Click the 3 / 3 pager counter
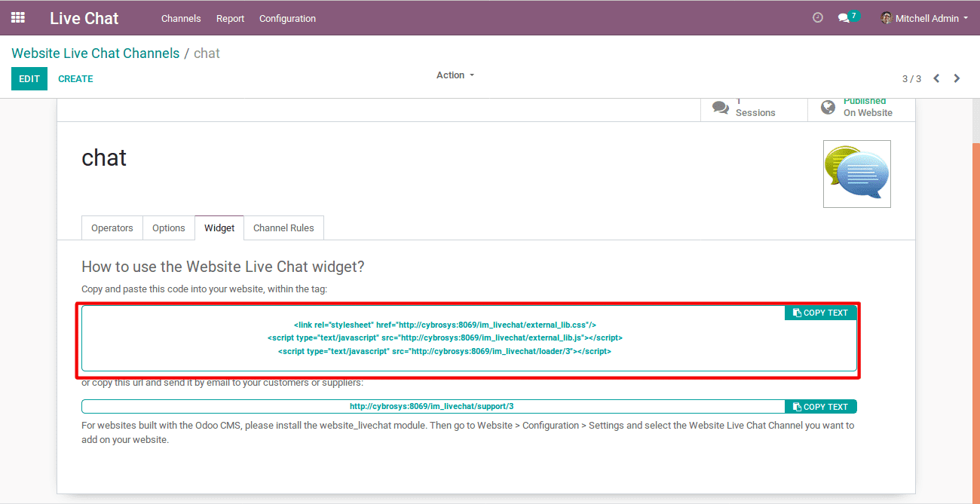The width and height of the screenshot is (980, 504). point(911,79)
